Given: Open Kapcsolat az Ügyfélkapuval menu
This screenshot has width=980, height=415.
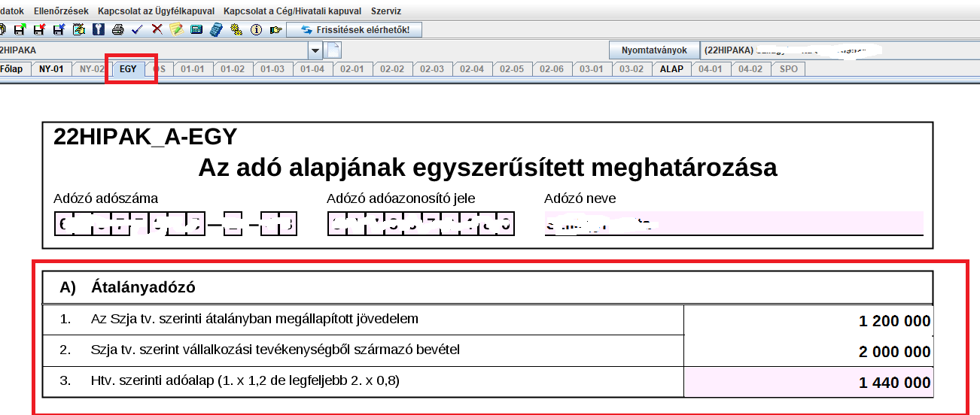Looking at the screenshot, I should 156,11.
